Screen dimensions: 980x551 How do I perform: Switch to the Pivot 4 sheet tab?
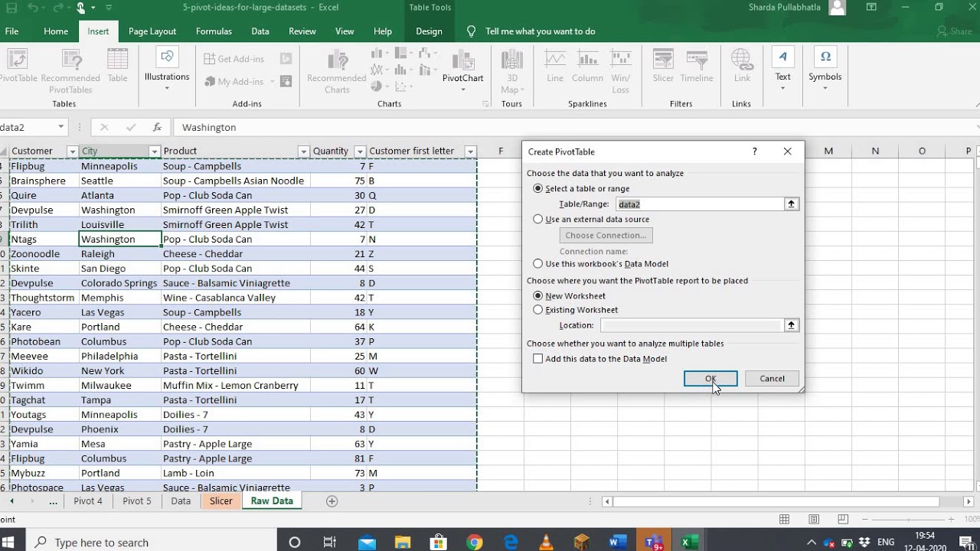pos(88,501)
